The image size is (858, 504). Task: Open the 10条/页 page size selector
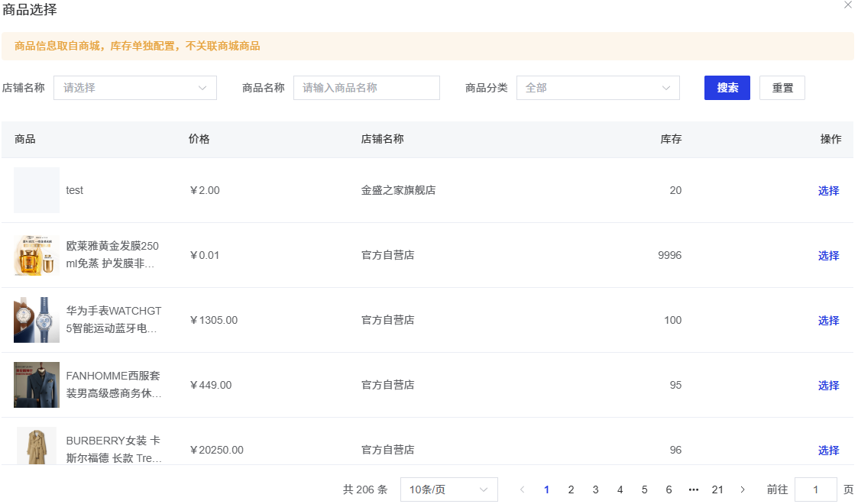448,489
